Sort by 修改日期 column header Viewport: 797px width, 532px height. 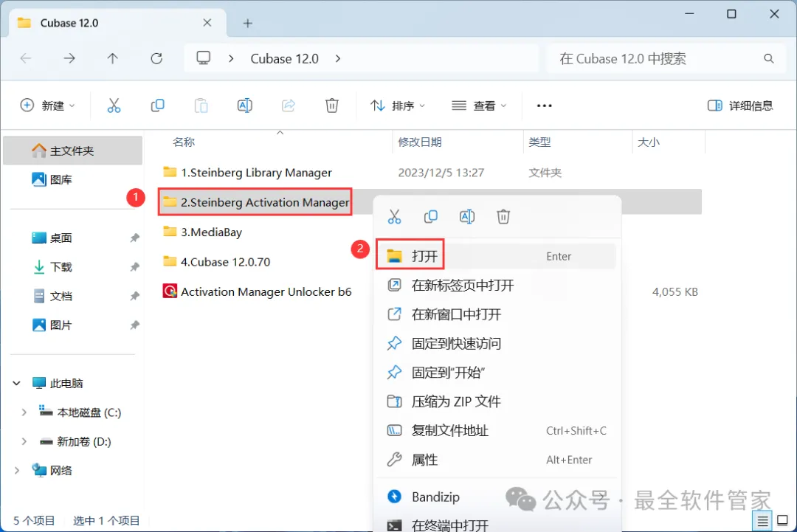click(x=419, y=142)
